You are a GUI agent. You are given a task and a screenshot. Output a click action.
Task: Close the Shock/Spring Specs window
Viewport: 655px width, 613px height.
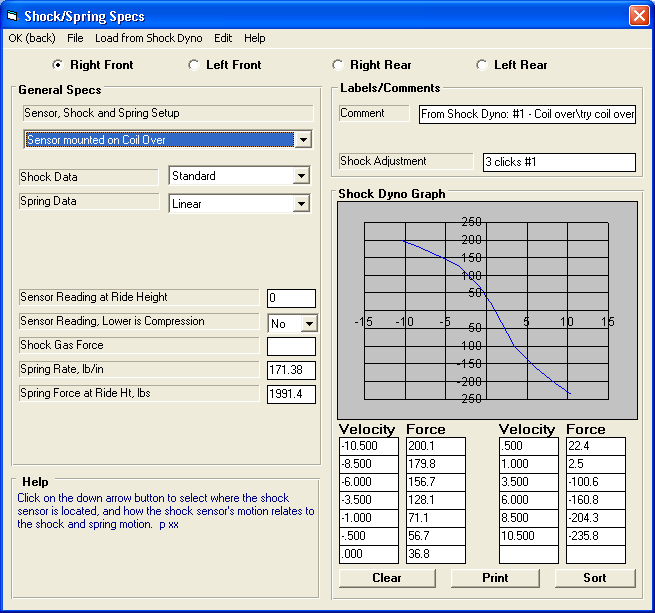pos(639,16)
